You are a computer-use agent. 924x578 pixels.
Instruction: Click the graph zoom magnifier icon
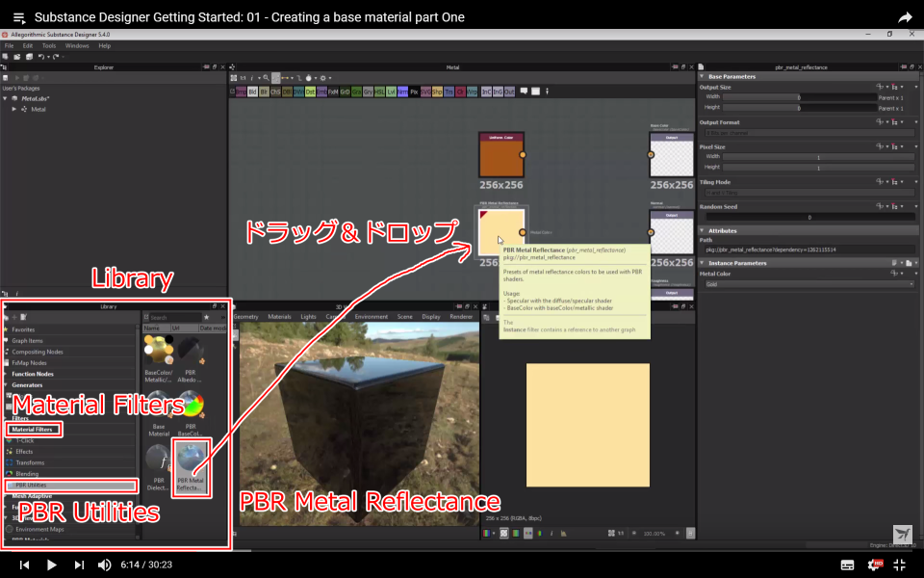(266, 78)
